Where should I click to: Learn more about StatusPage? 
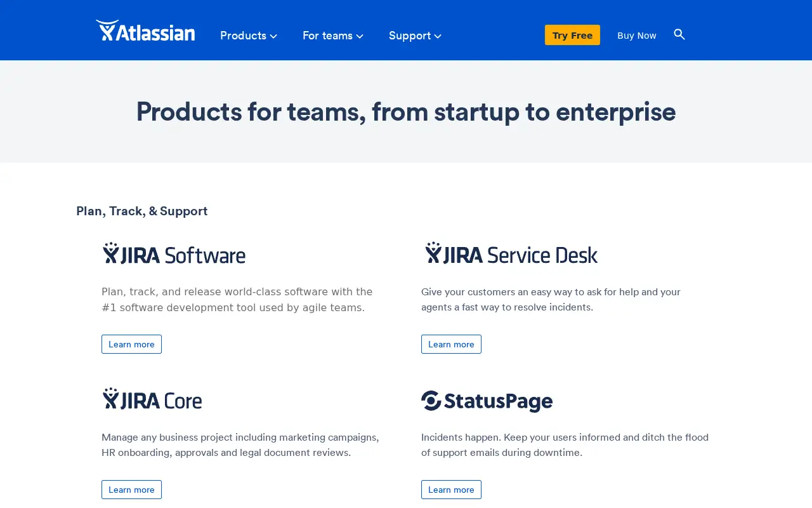(x=451, y=490)
